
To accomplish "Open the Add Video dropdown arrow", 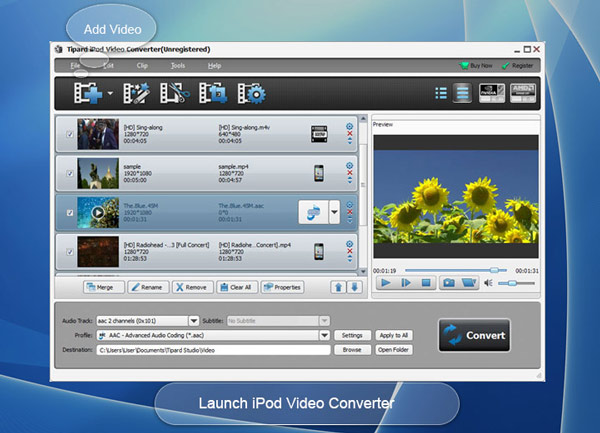I will [110, 93].
